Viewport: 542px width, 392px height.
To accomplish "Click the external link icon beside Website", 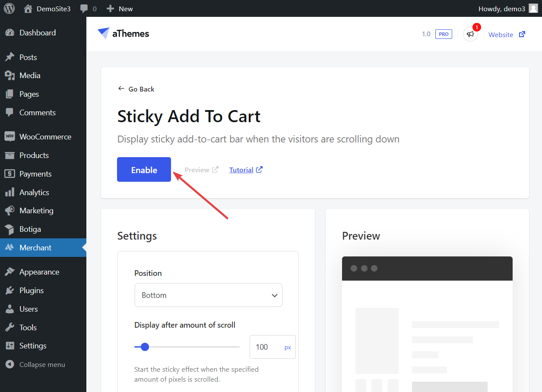I will pos(522,35).
